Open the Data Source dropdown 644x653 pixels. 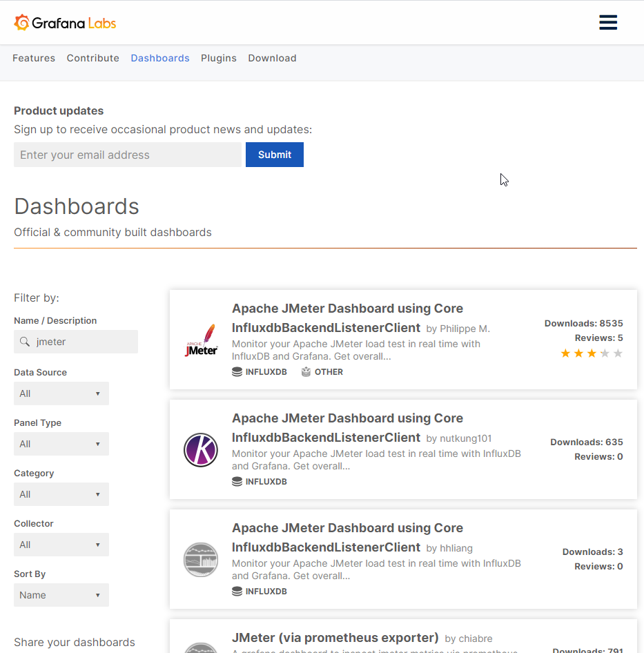pyautogui.click(x=61, y=393)
